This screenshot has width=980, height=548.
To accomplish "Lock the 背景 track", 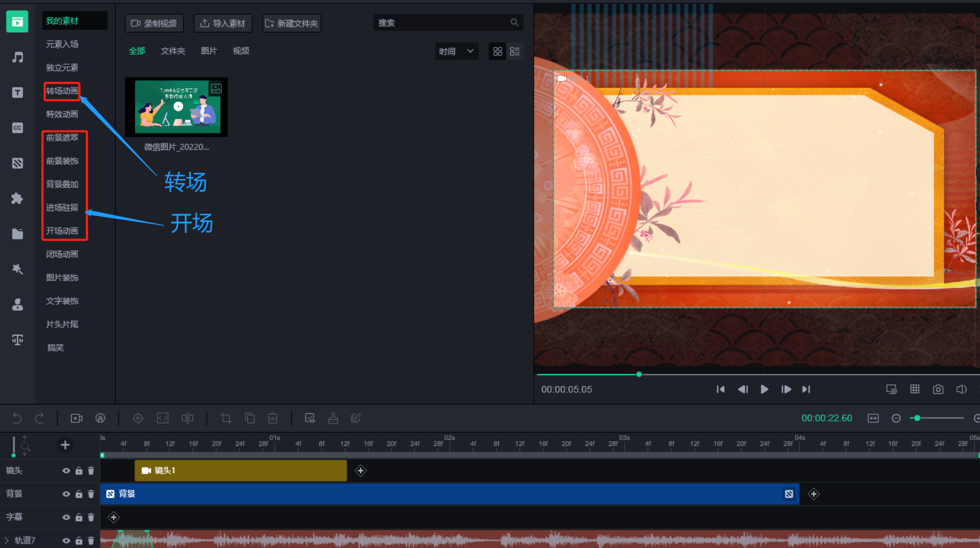I will point(79,494).
